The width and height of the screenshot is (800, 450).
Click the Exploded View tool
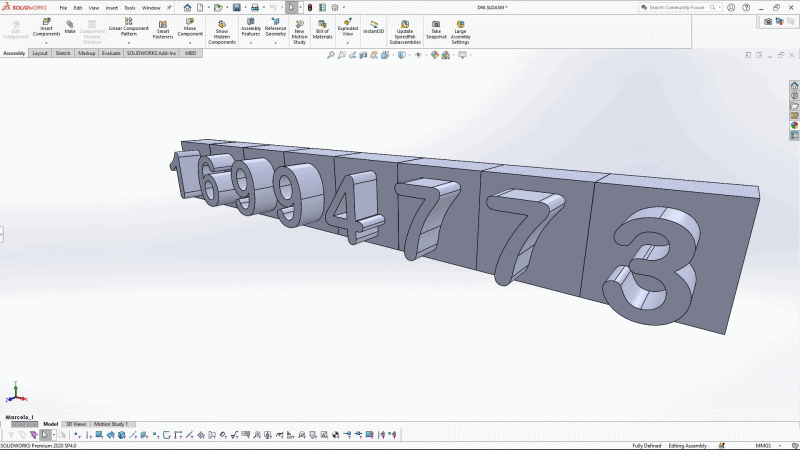tap(347, 28)
